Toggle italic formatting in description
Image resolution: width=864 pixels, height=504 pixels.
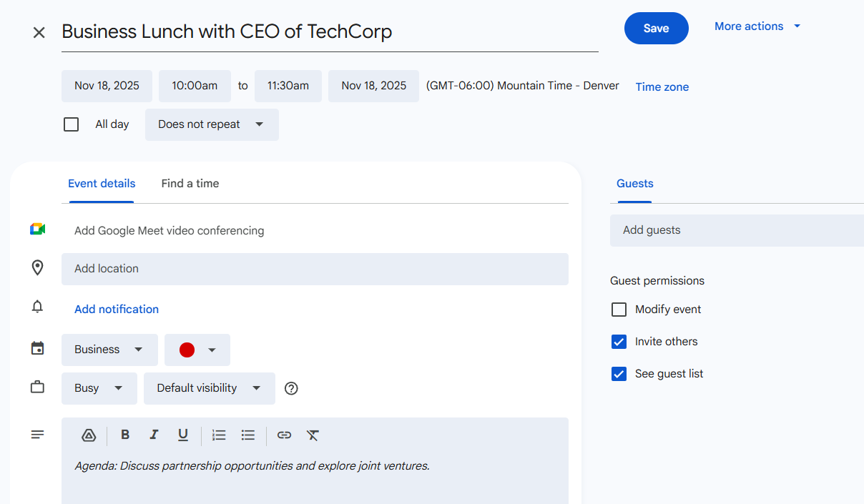(154, 435)
